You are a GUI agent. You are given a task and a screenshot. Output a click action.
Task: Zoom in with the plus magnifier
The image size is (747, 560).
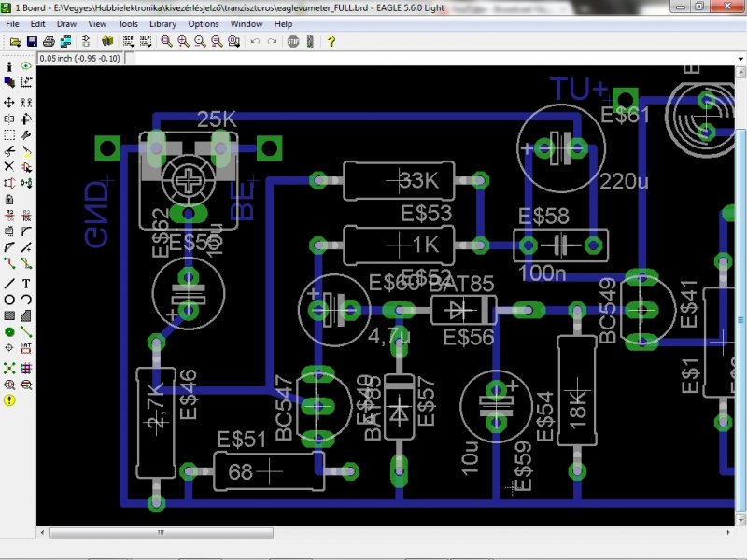coord(183,42)
